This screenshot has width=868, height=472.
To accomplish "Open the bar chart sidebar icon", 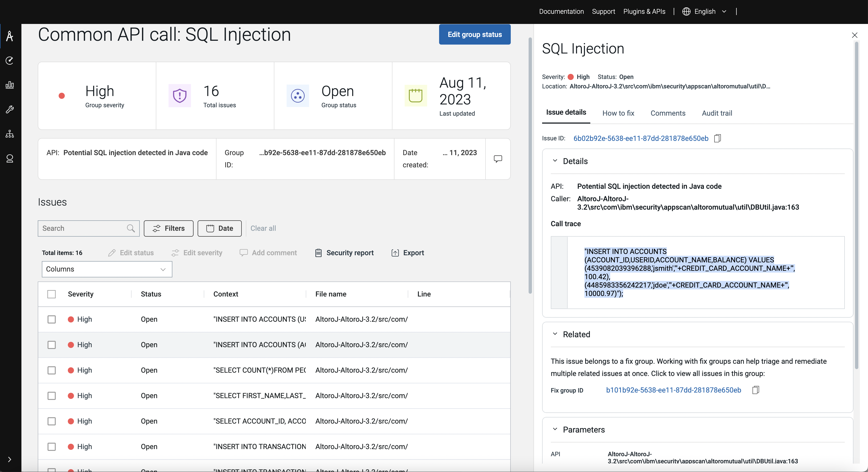I will tap(10, 85).
